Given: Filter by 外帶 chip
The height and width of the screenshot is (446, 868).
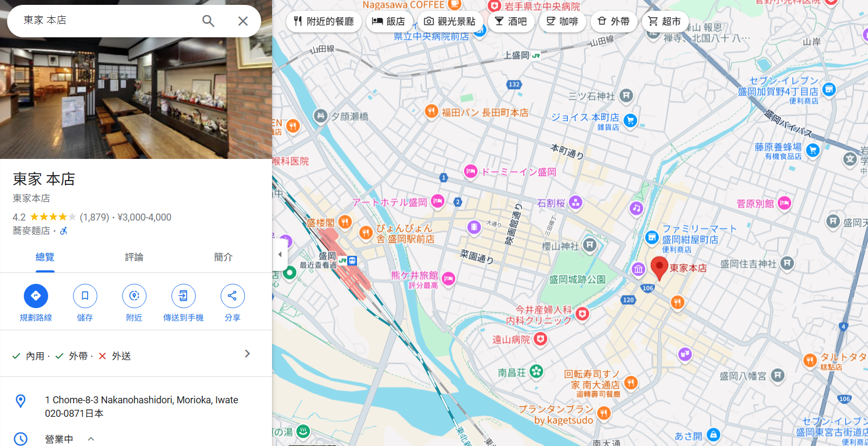Looking at the screenshot, I should tap(614, 22).
